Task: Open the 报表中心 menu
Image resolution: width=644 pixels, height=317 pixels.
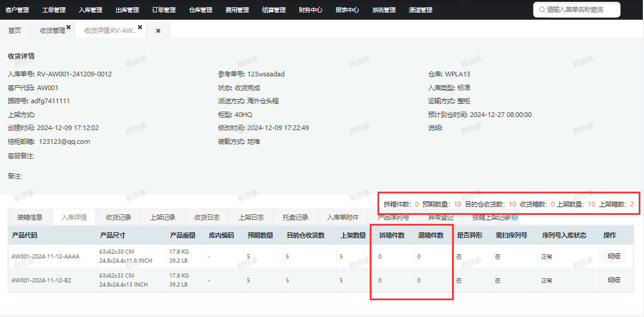Action: [347, 10]
